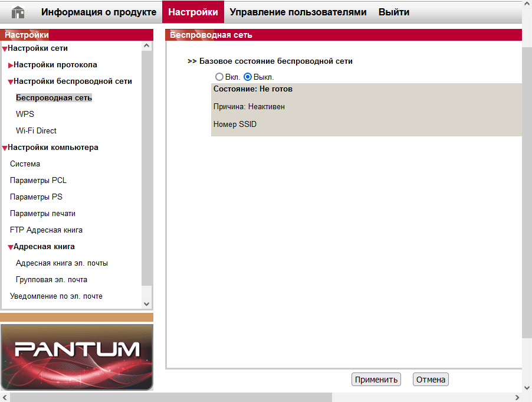Click the horizontal scroll left arrow
The height and width of the screenshot is (402, 532).
point(5,398)
